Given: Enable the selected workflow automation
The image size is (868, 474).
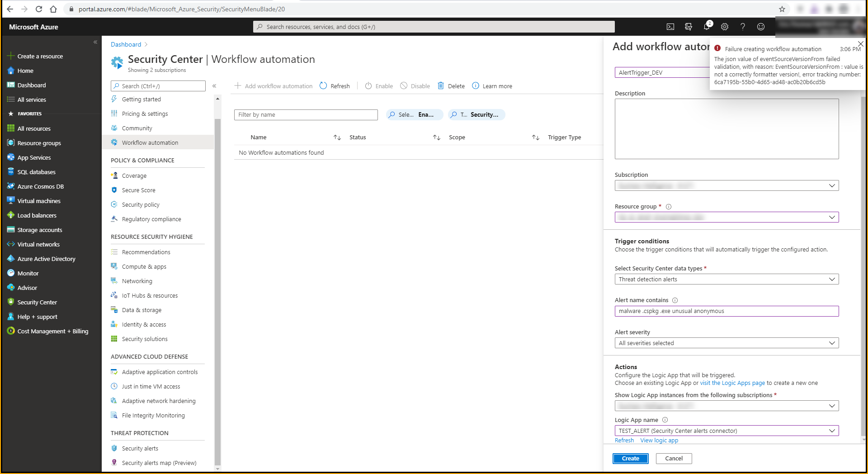Looking at the screenshot, I should tap(379, 86).
